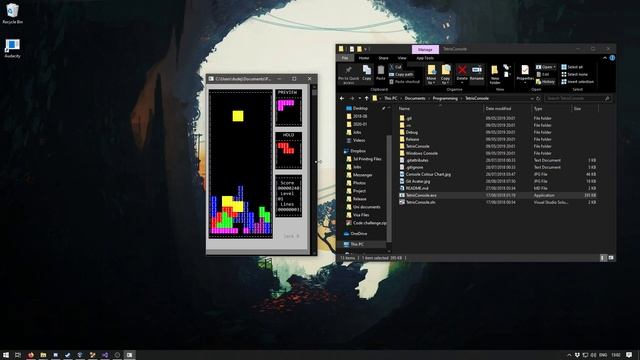
Task: Select OneDrive in navigation pane
Action: (x=358, y=233)
